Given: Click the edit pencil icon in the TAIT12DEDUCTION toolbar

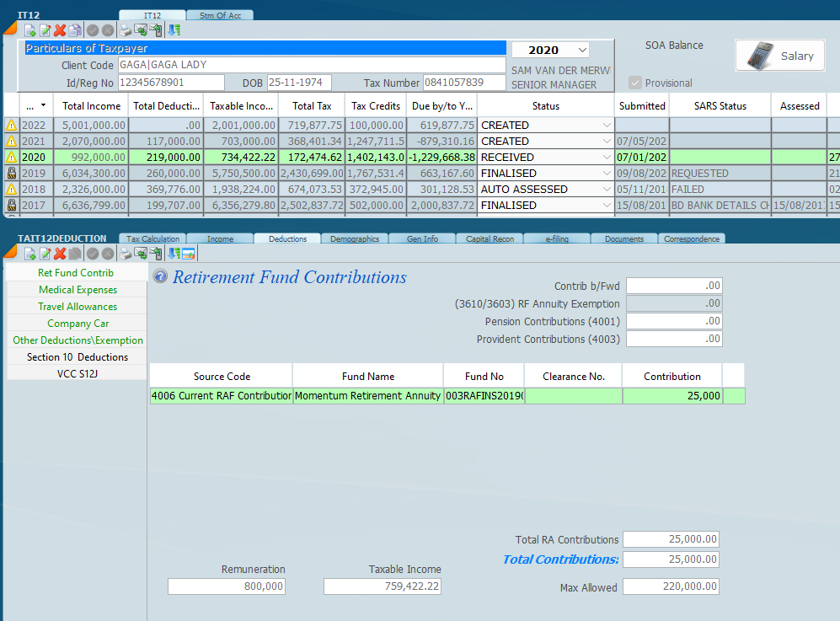Looking at the screenshot, I should pos(45,254).
